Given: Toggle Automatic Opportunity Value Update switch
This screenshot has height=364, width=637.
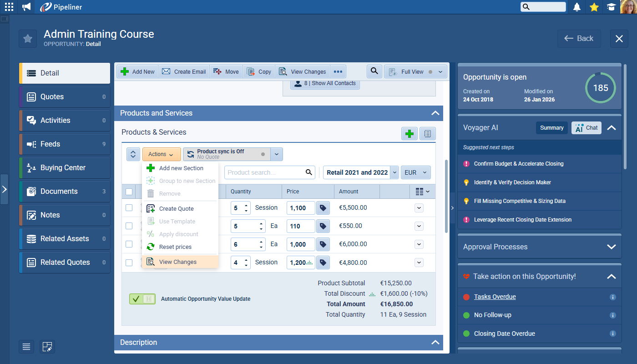Looking at the screenshot, I should click(x=142, y=299).
